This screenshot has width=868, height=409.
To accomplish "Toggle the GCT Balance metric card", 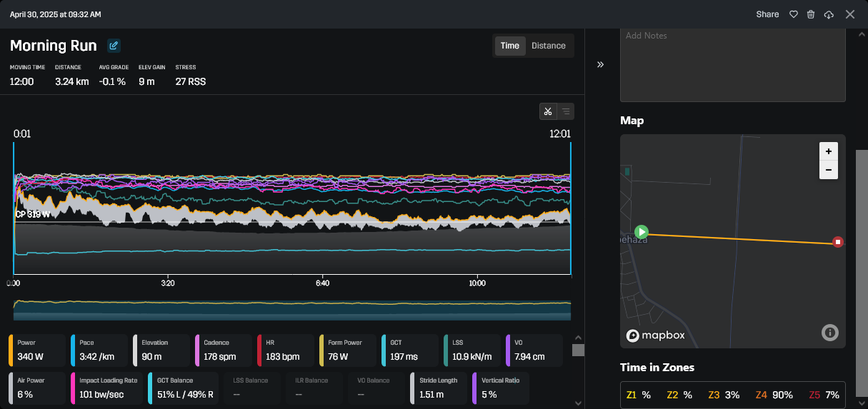I will click(181, 388).
